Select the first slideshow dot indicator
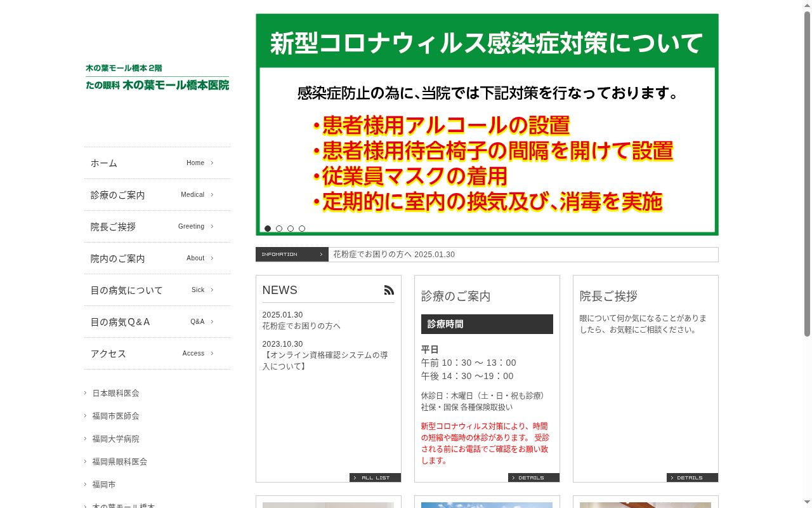The image size is (812, 508). pyautogui.click(x=268, y=229)
